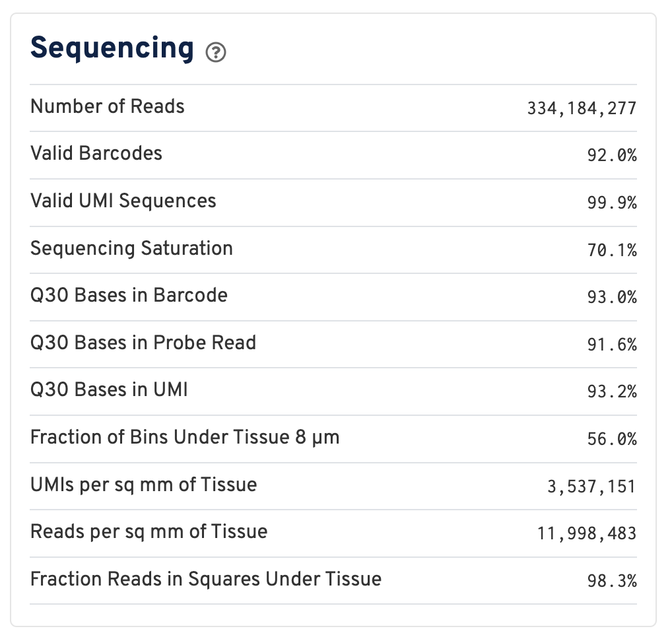The height and width of the screenshot is (639, 672).
Task: Click Fraction Reads in Squares Under Tissue label
Action: [x=206, y=579]
